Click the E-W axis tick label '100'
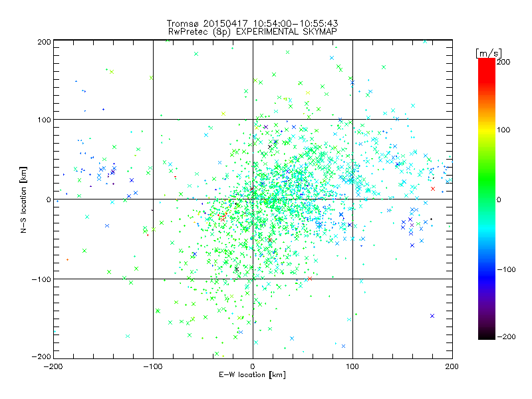The image size is (532, 399). click(352, 366)
